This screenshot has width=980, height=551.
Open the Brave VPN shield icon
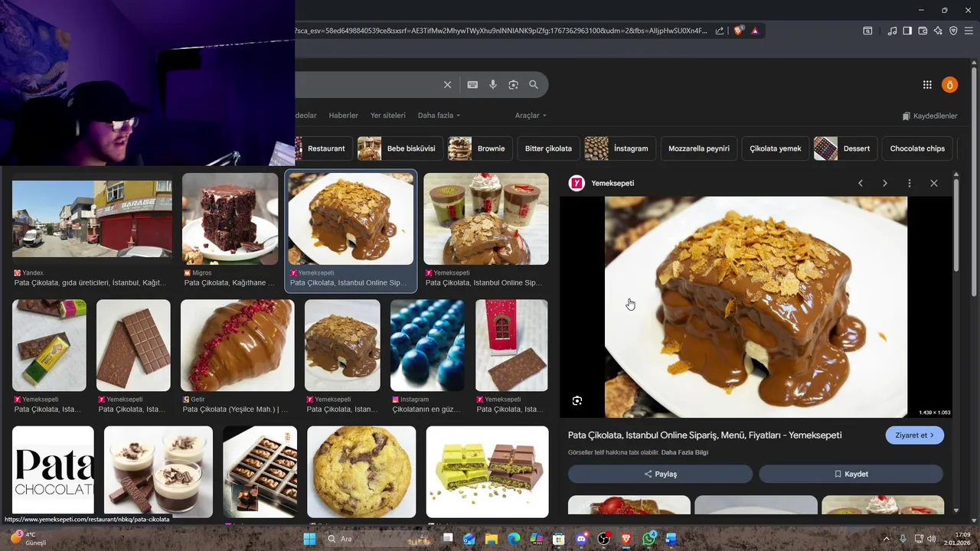click(x=953, y=31)
